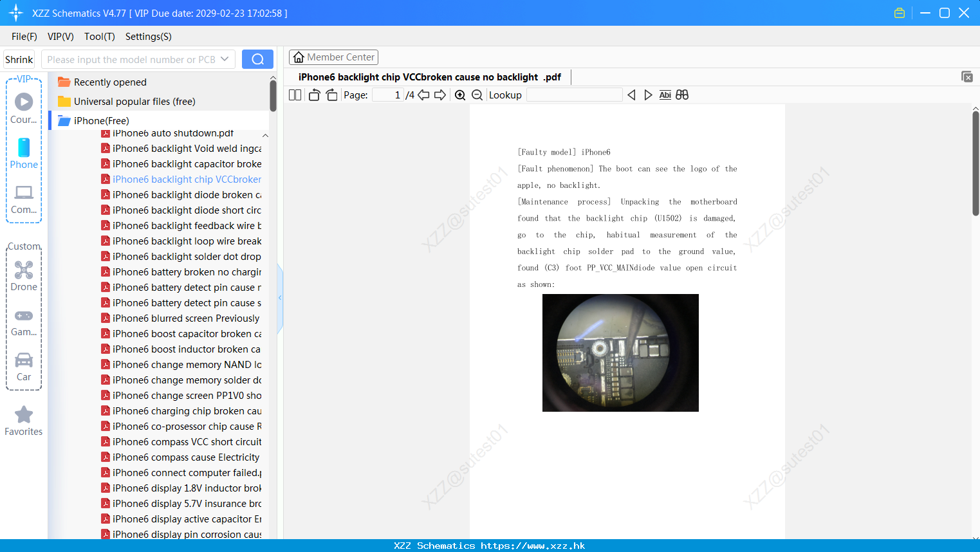Open iPhone6 boost inductor broken file
This screenshot has height=552, width=980.
click(181, 349)
